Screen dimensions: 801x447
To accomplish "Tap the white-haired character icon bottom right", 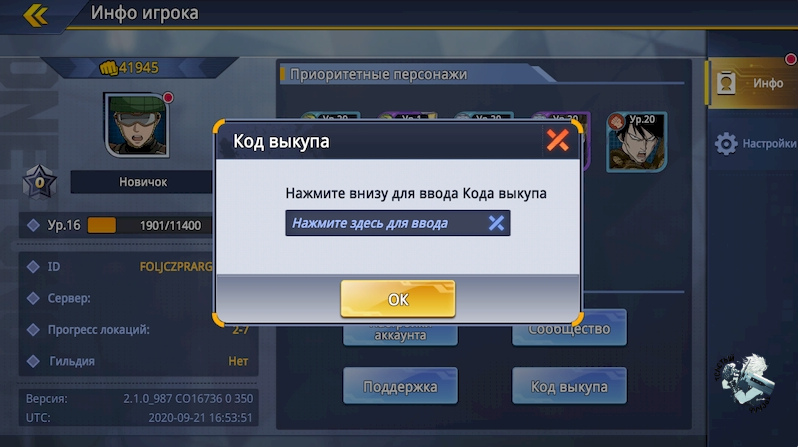I will tap(747, 381).
